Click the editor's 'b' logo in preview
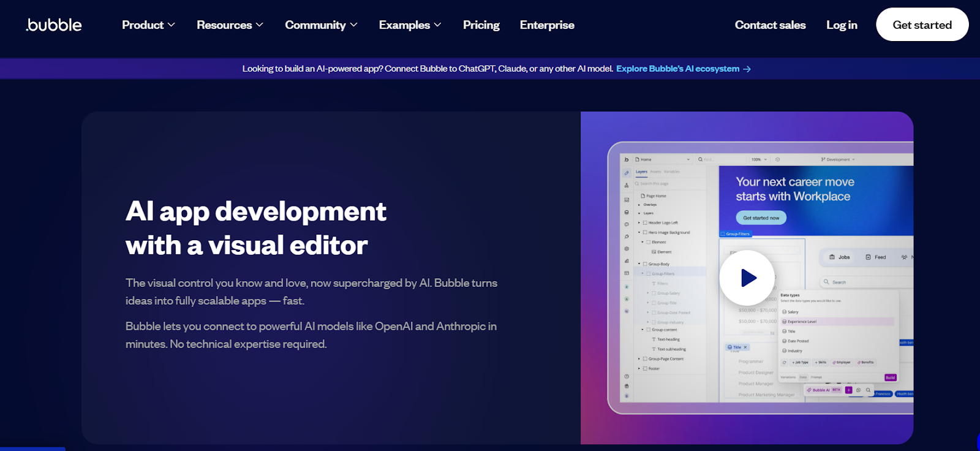The image size is (980, 451). pyautogui.click(x=626, y=159)
